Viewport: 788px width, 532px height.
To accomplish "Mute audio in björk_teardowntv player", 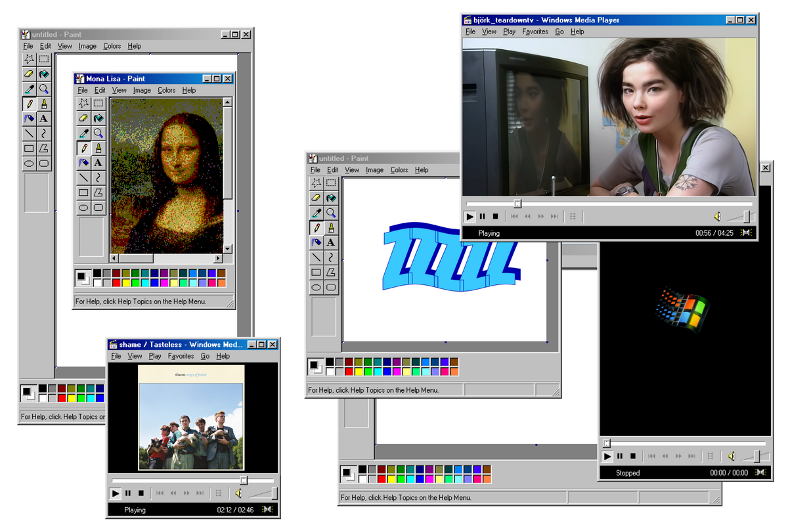I will 717,217.
